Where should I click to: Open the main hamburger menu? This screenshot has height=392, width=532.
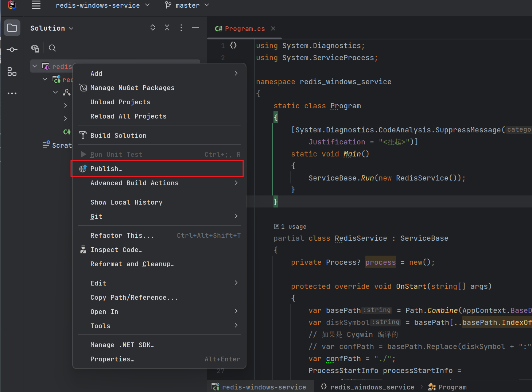(x=36, y=5)
